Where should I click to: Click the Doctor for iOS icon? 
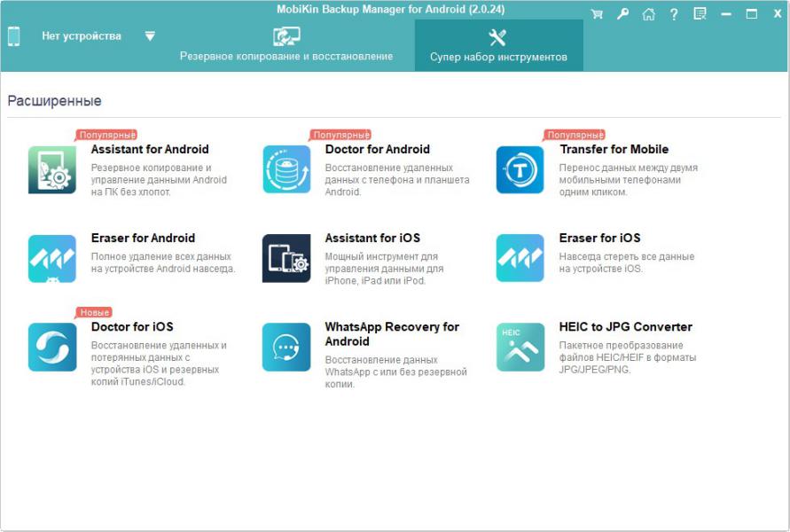click(52, 347)
